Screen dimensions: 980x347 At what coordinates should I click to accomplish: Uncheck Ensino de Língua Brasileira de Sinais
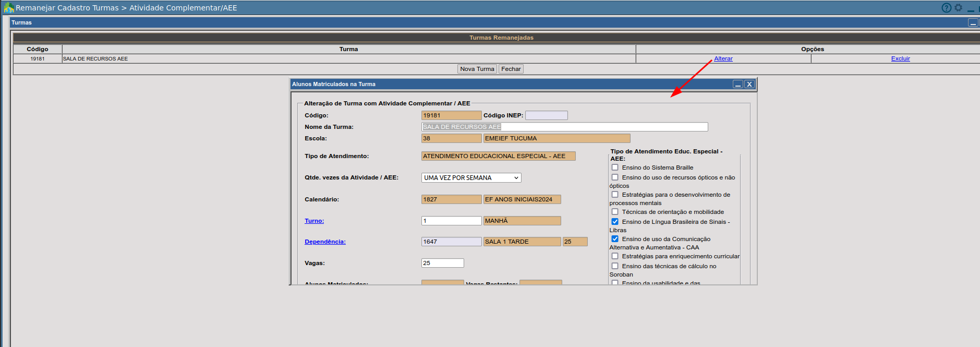coord(615,222)
